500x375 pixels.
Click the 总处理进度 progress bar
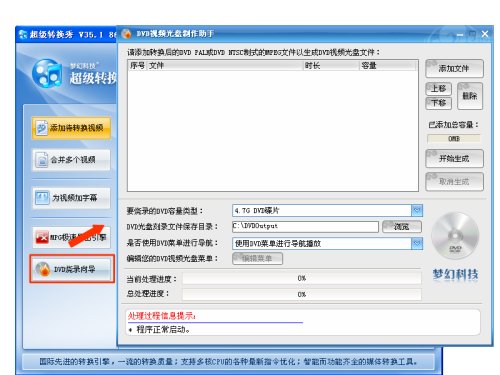point(302,295)
